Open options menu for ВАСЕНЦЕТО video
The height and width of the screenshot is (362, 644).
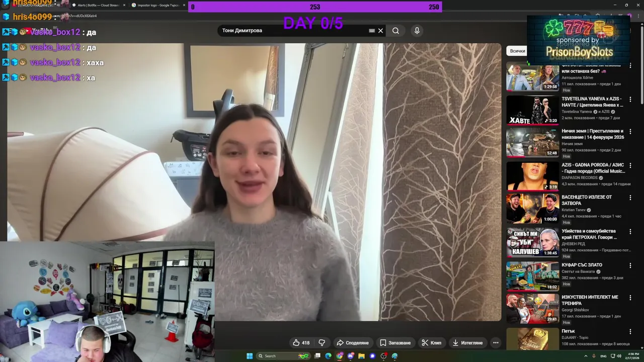coord(630,198)
